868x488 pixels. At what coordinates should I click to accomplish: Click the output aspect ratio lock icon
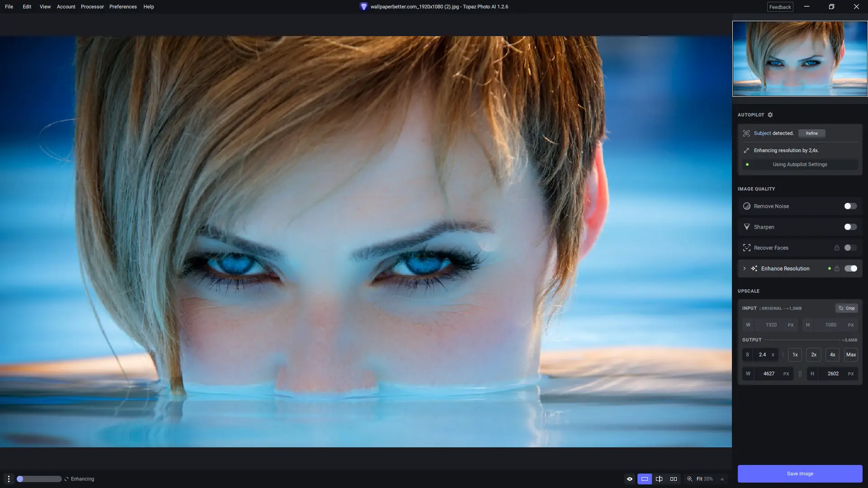(x=800, y=374)
